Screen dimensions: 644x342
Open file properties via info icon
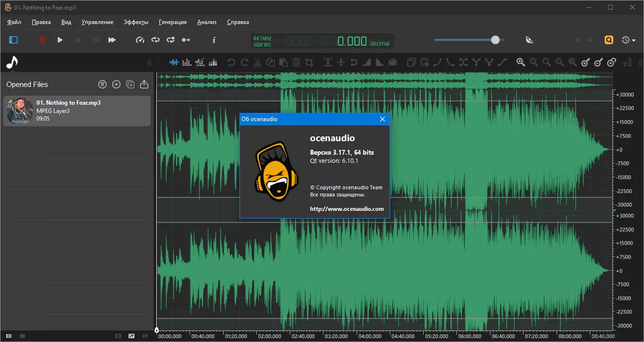pyautogui.click(x=214, y=40)
